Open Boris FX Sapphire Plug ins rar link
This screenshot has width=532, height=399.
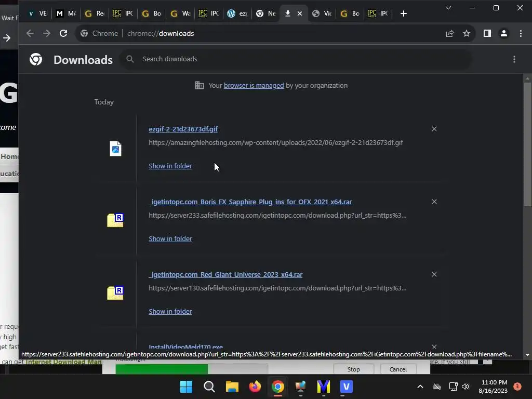point(250,202)
